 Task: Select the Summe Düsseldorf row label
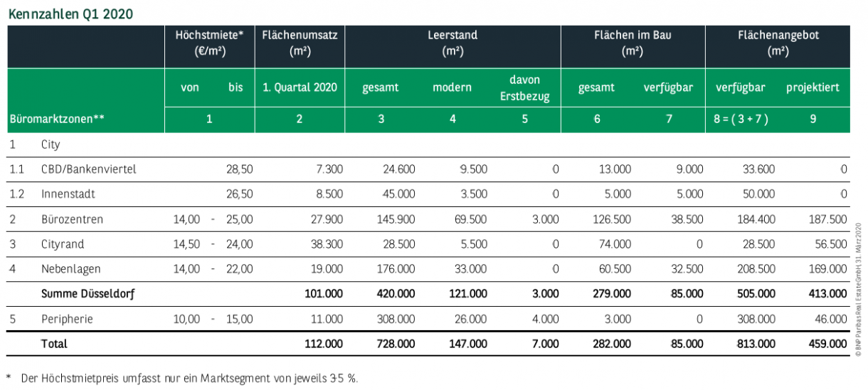click(x=88, y=293)
